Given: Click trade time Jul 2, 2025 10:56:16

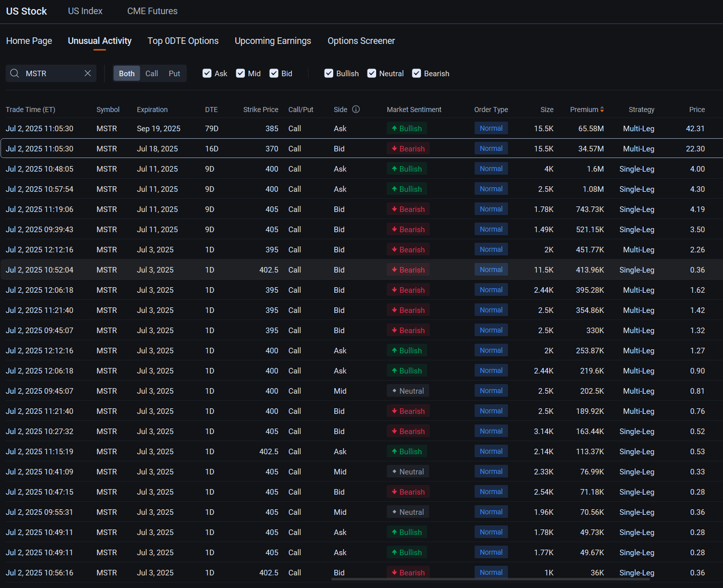Looking at the screenshot, I should pos(39,573).
